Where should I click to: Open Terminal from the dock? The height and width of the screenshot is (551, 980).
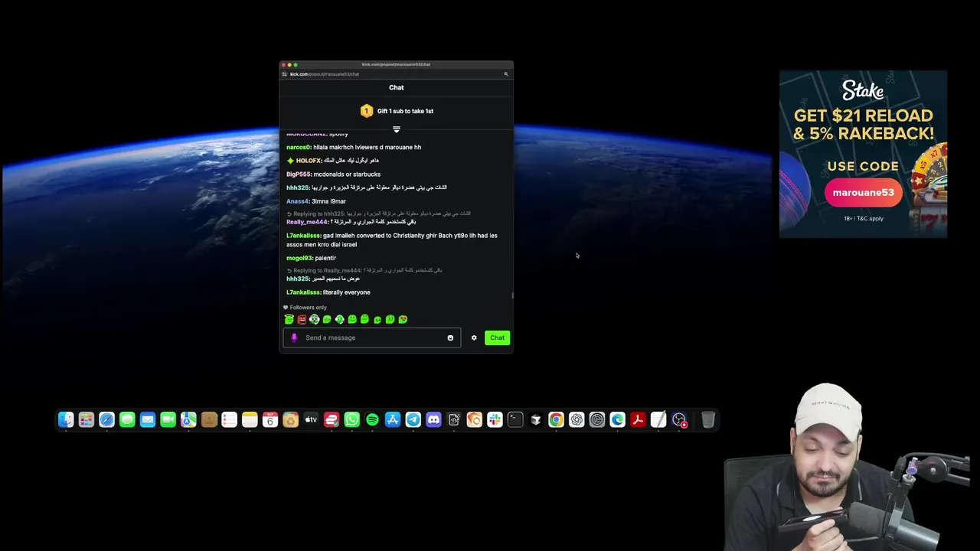pos(515,419)
